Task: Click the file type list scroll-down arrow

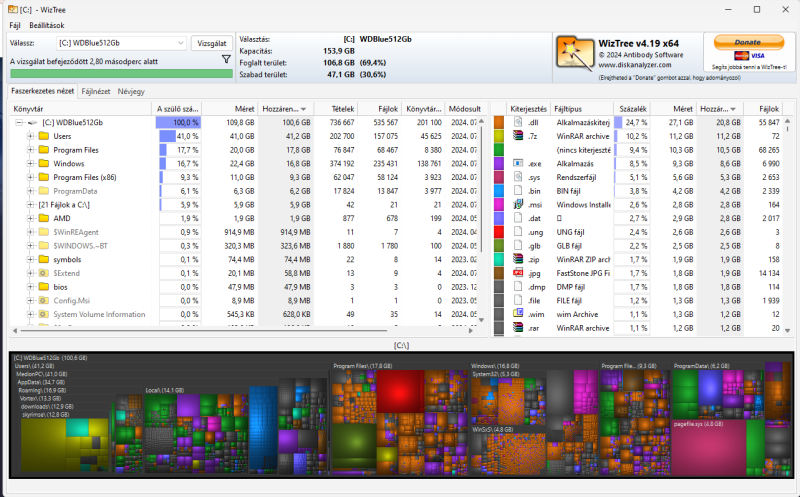Action: click(x=788, y=331)
